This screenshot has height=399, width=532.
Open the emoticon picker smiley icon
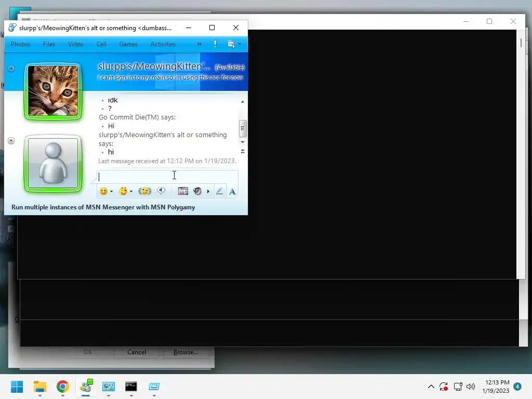click(103, 191)
